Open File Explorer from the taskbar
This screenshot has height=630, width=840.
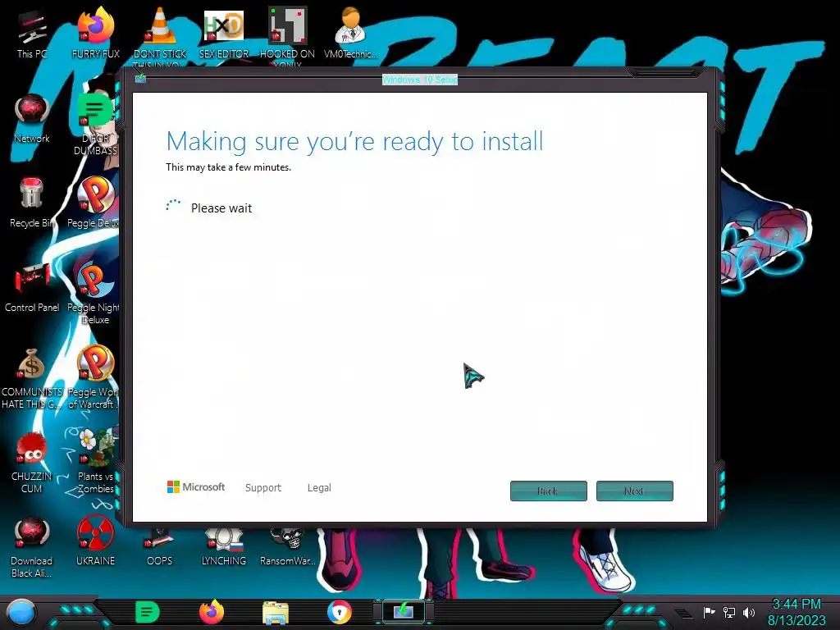tap(276, 612)
